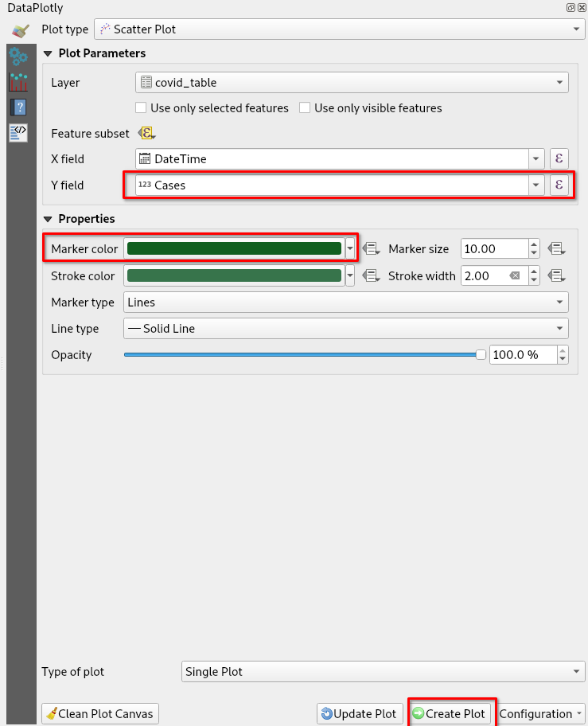
Task: Click the green Marker color swatch
Action: (x=234, y=249)
